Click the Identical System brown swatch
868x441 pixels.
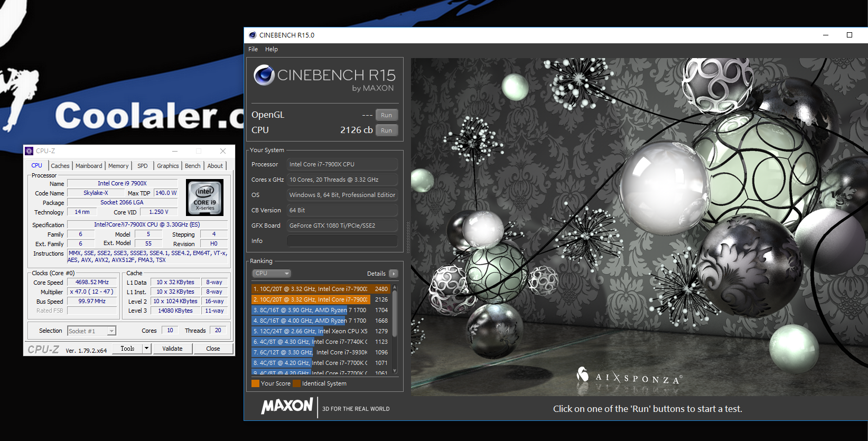[297, 383]
